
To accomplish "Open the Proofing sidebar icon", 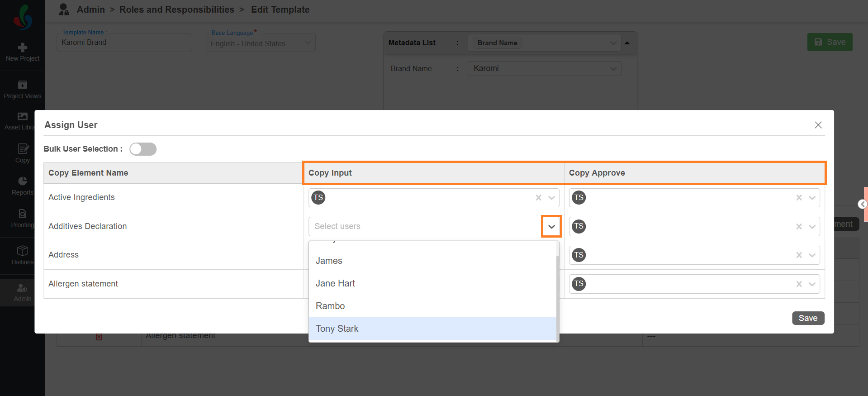I will 23,214.
